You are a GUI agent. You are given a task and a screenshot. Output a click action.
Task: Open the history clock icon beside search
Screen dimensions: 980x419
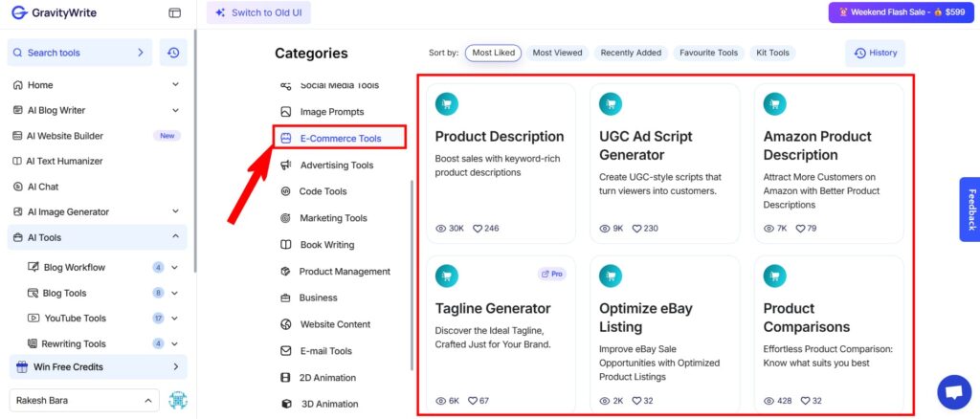[x=173, y=53]
